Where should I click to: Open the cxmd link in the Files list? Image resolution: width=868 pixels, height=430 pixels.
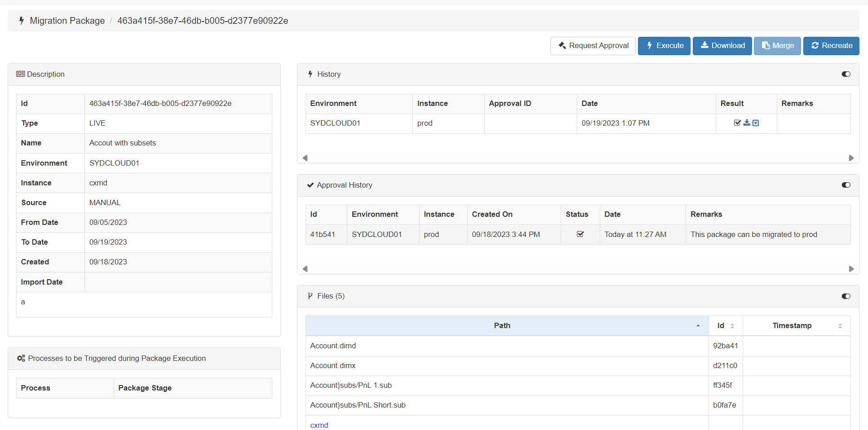coord(319,425)
